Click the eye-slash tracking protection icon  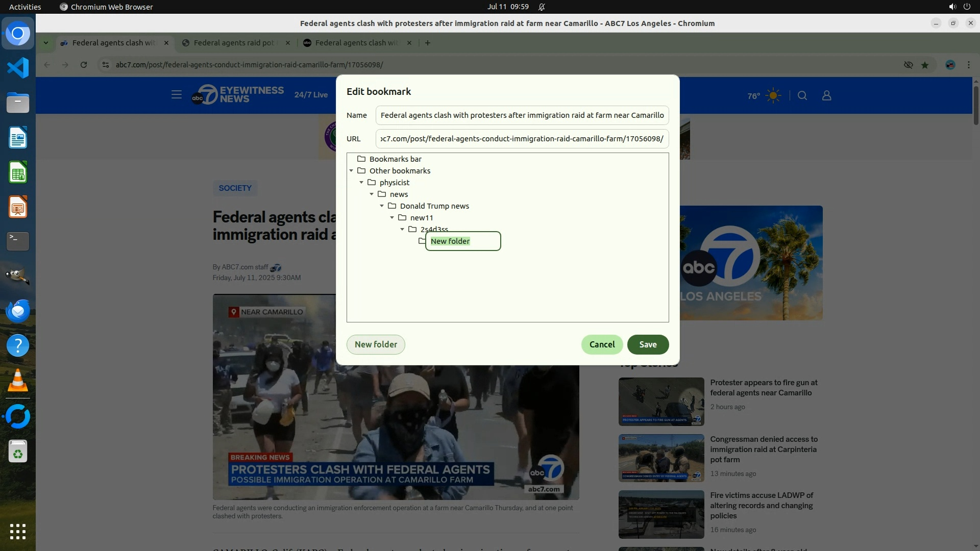(908, 65)
